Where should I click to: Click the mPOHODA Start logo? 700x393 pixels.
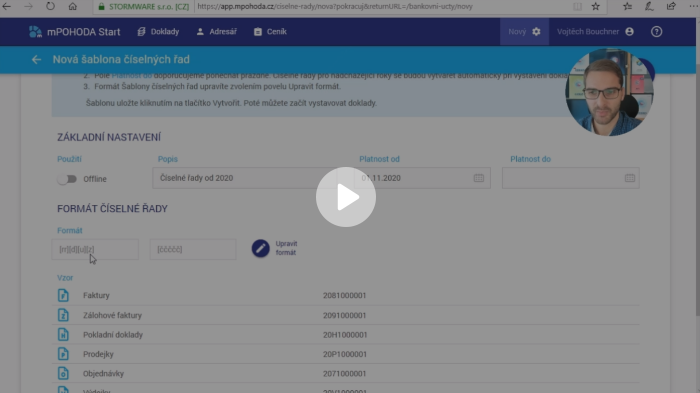pos(75,32)
